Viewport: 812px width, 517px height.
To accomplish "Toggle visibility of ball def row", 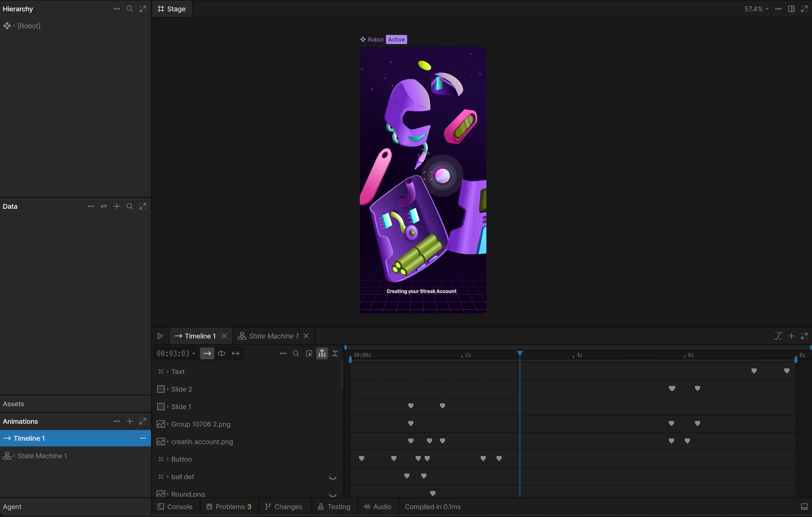I will point(333,477).
